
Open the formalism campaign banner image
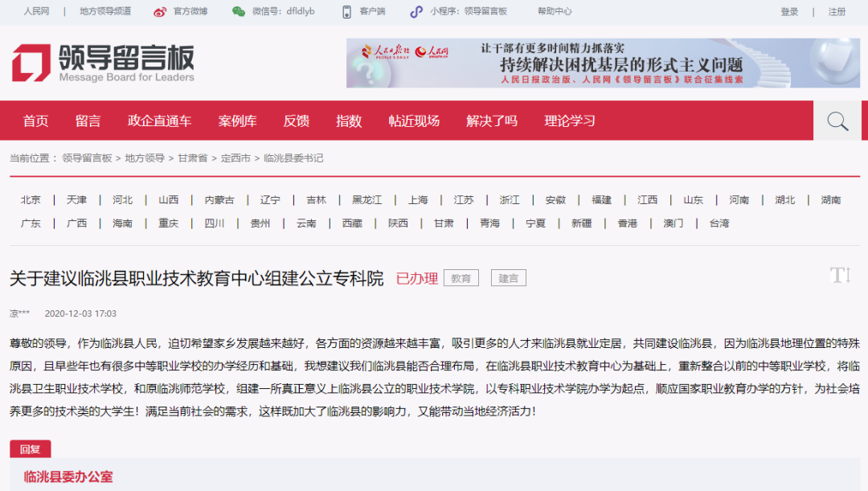pos(603,63)
